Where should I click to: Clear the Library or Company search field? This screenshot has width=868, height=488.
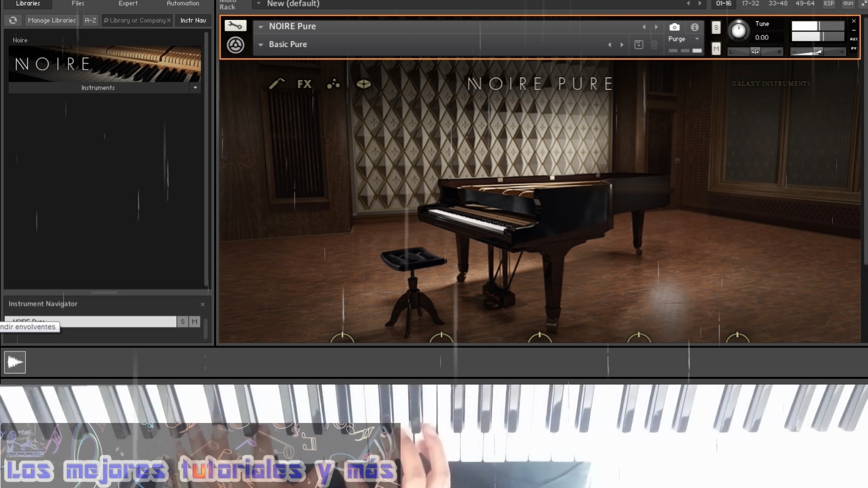click(169, 21)
